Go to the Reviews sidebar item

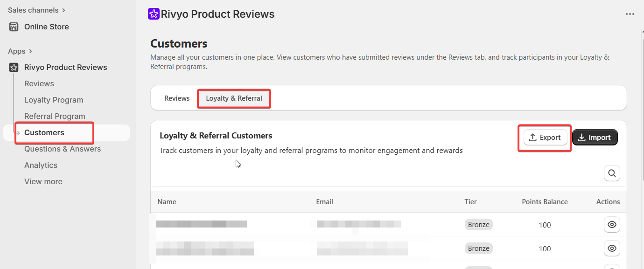tap(39, 83)
